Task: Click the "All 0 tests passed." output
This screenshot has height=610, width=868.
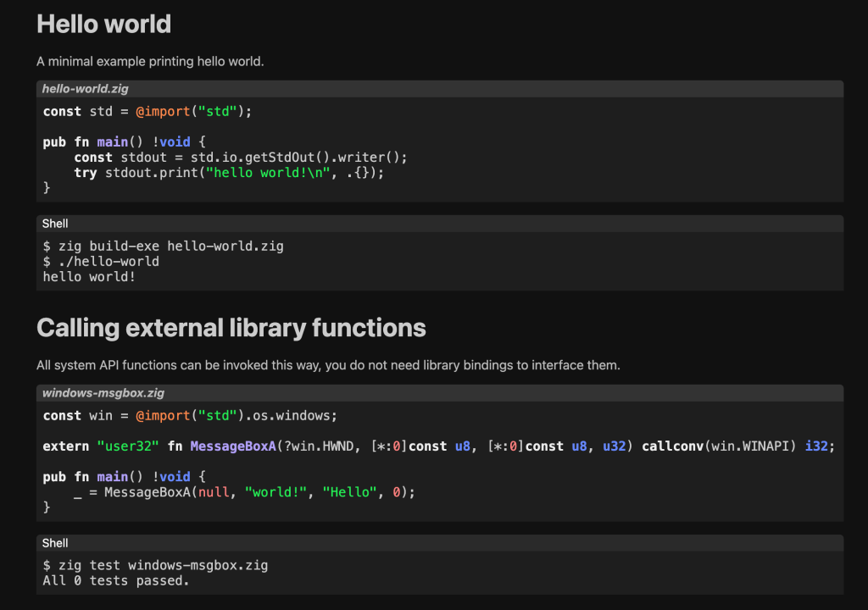Action: 116,580
